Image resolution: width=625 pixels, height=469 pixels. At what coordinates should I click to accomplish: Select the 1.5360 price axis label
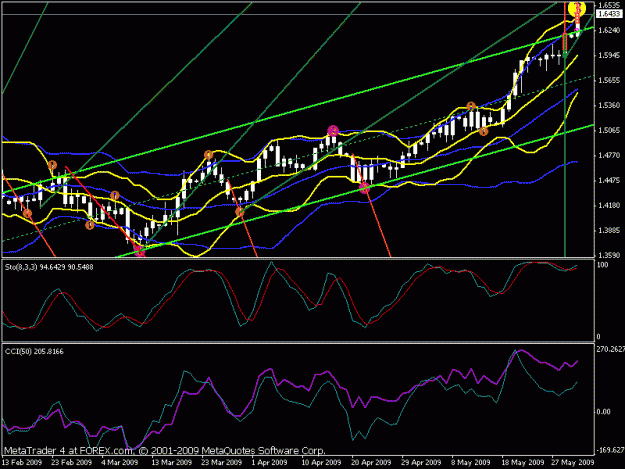(x=610, y=105)
